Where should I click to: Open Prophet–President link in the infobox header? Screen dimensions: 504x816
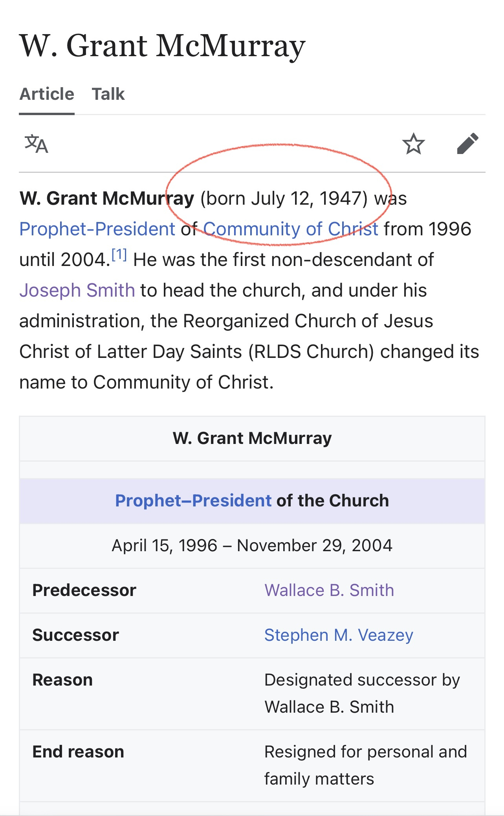[x=193, y=501]
